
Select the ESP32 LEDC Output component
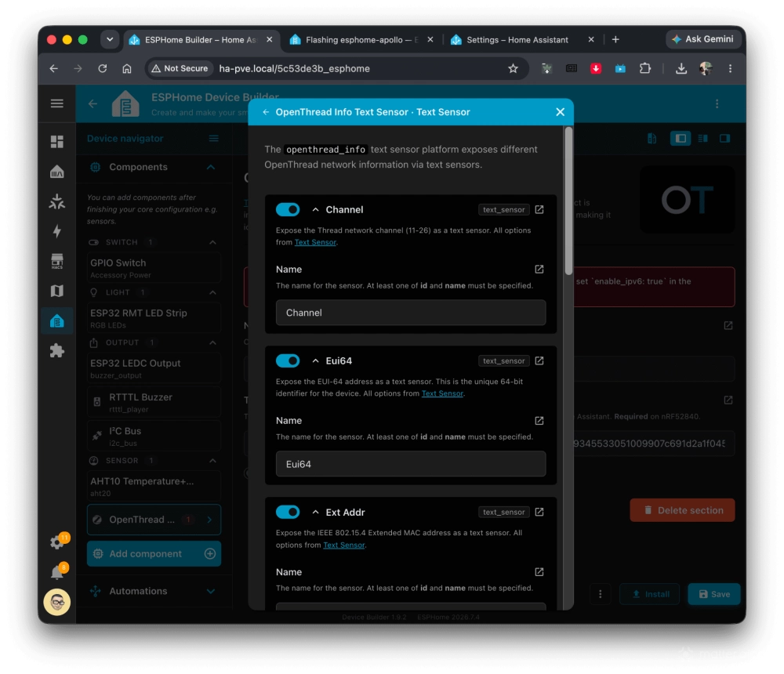point(154,368)
